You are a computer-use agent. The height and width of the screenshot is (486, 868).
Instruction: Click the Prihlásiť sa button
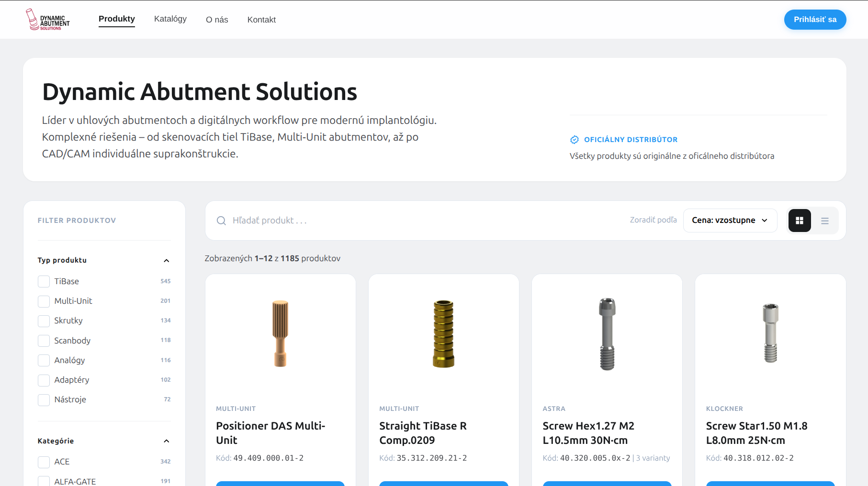click(815, 20)
